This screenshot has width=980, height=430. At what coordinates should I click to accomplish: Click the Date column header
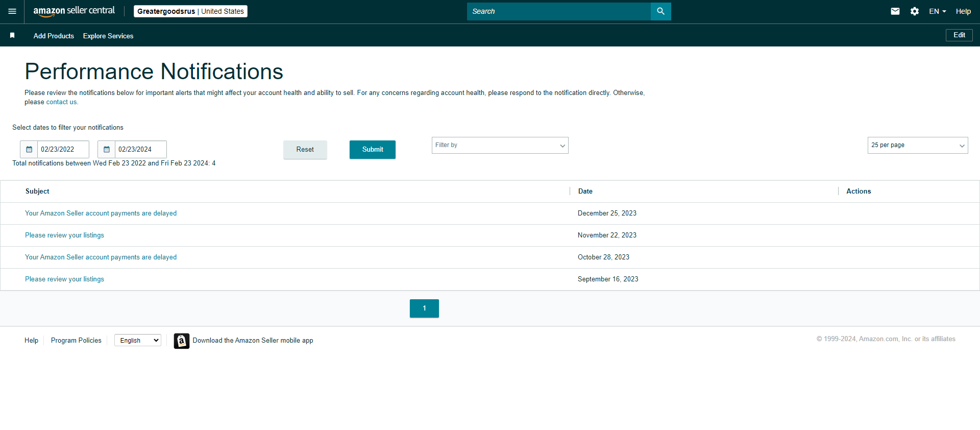tap(585, 192)
